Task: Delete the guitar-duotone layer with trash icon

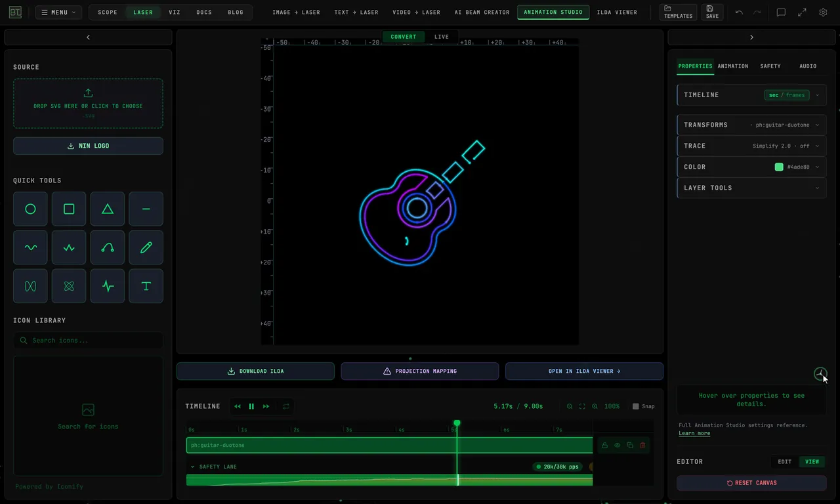Action: click(x=642, y=446)
